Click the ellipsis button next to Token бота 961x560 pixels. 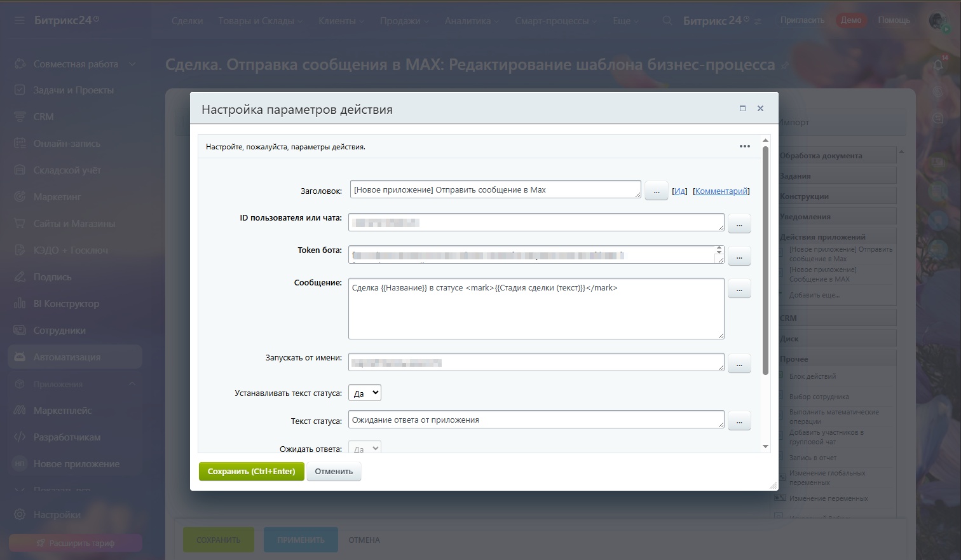739,257
